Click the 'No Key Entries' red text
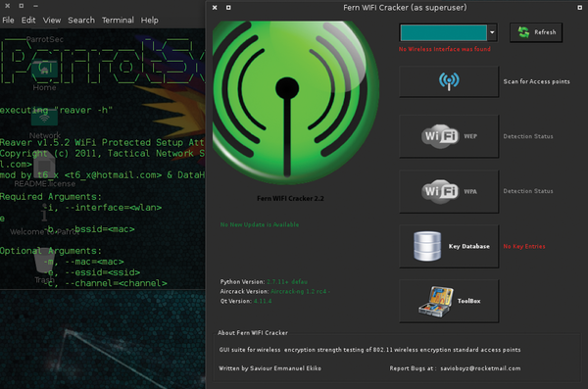Image resolution: width=588 pixels, height=389 pixels. 524,246
